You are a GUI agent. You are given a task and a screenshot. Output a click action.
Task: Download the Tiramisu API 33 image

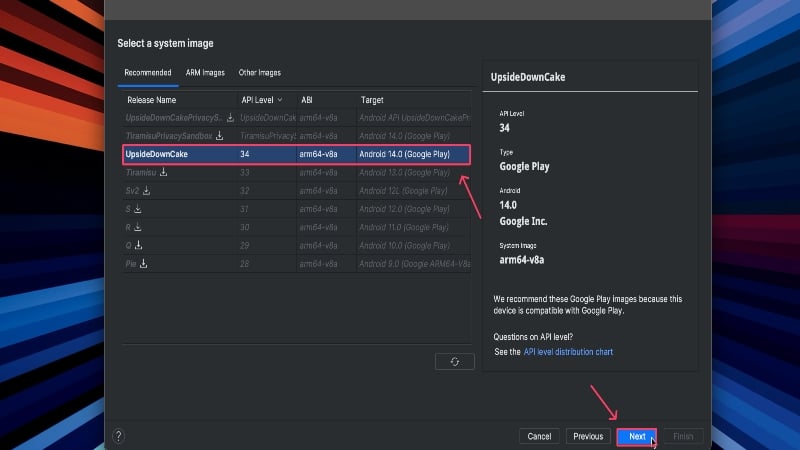click(163, 172)
